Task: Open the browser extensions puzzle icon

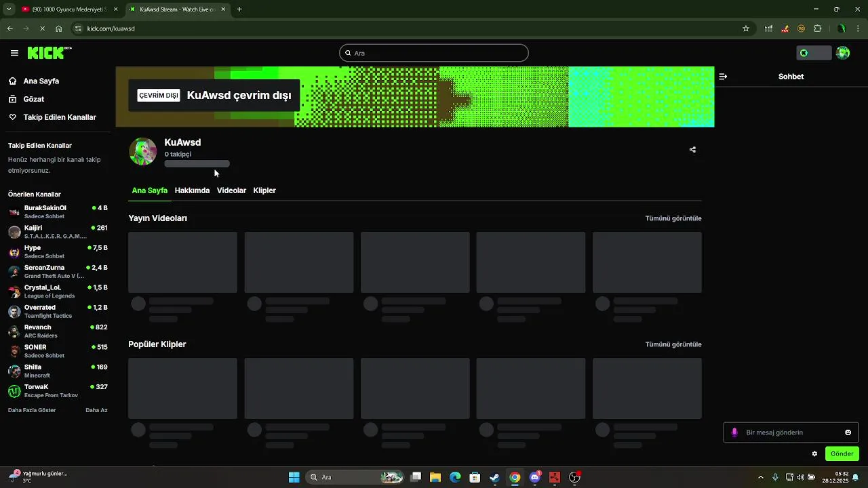Action: 818,28
